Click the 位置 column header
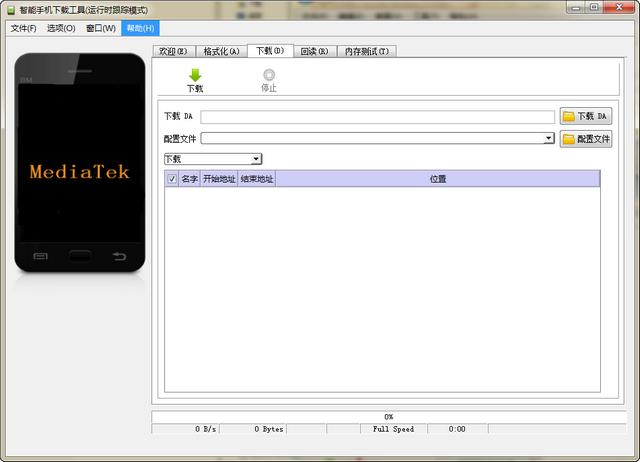This screenshot has width=640, height=462. [x=438, y=179]
